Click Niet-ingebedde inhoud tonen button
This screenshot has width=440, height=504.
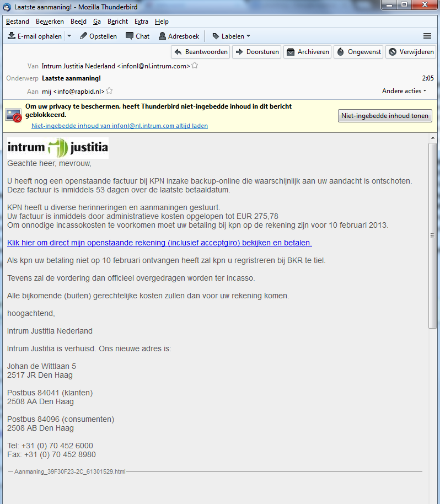385,116
